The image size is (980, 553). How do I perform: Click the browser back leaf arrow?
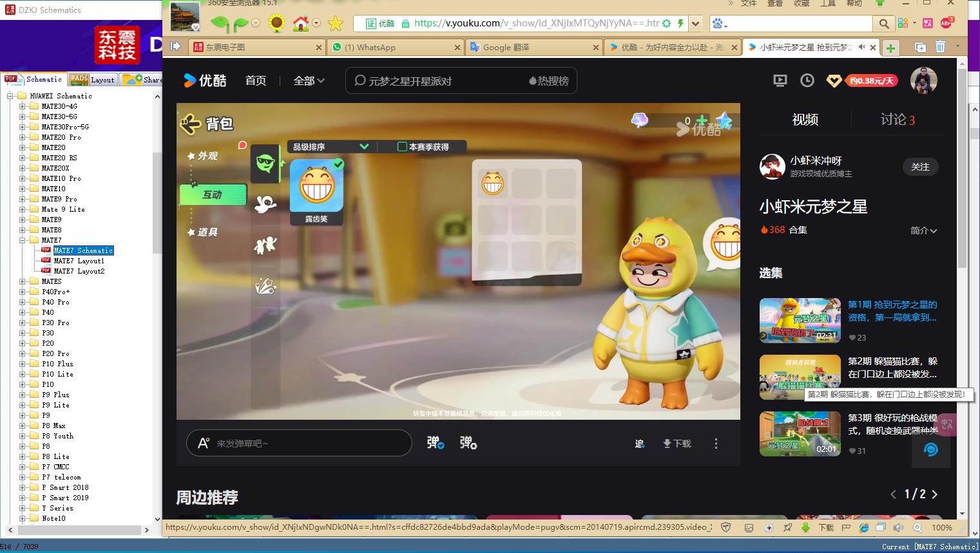point(220,24)
